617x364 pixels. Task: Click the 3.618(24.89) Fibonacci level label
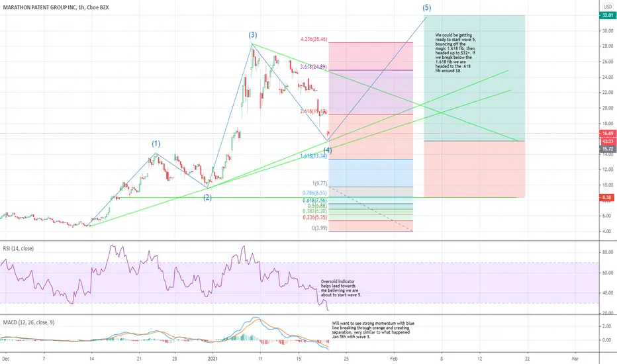tap(314, 67)
